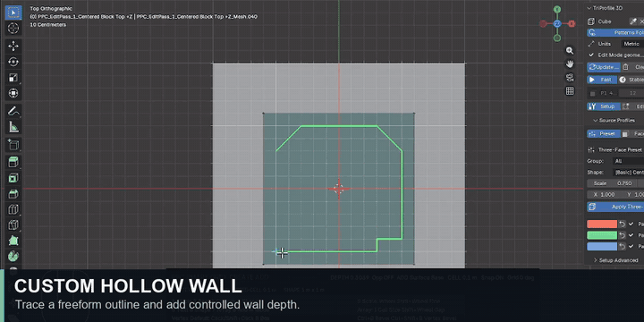This screenshot has width=644, height=322.
Task: Click the '10 Centimeters' viewport label
Action: (x=48, y=25)
